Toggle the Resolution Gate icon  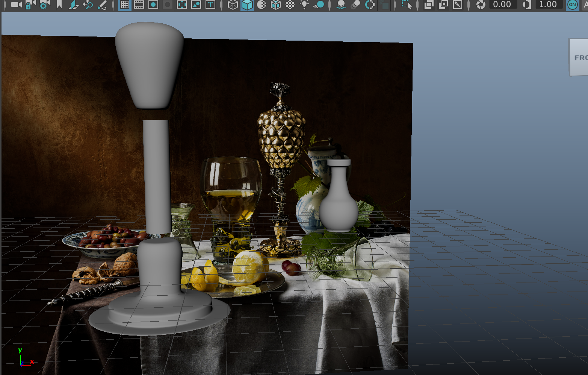click(x=153, y=5)
